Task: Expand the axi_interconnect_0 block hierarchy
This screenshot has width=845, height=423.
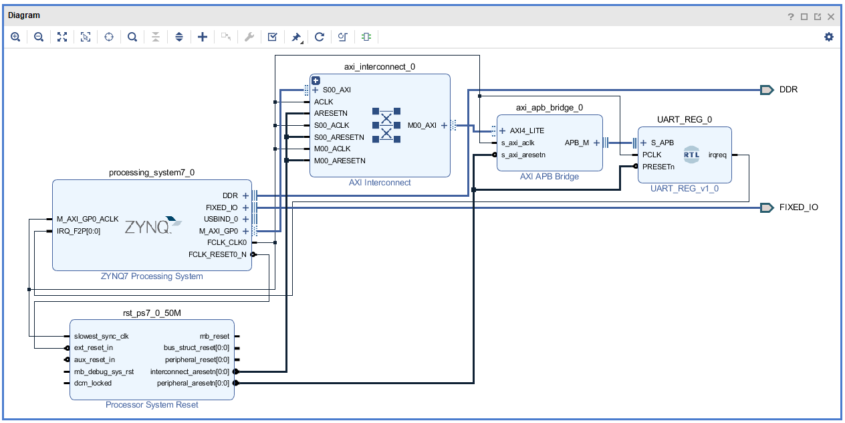Action: (316, 81)
